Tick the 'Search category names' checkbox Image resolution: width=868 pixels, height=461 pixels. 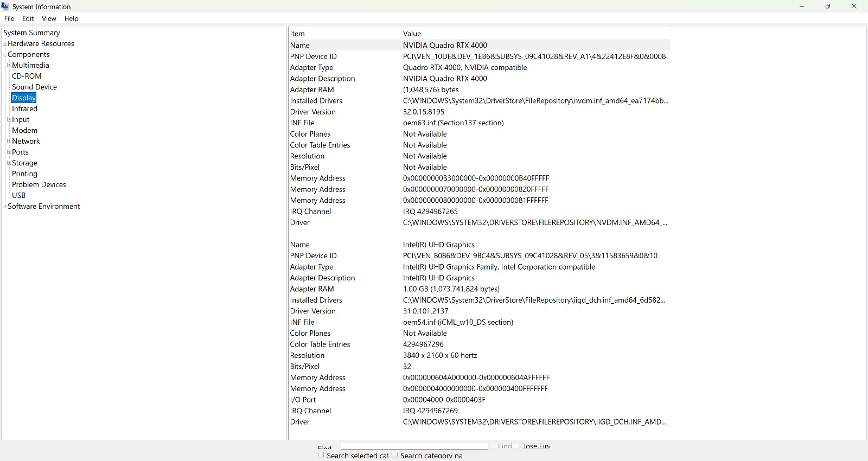click(394, 455)
